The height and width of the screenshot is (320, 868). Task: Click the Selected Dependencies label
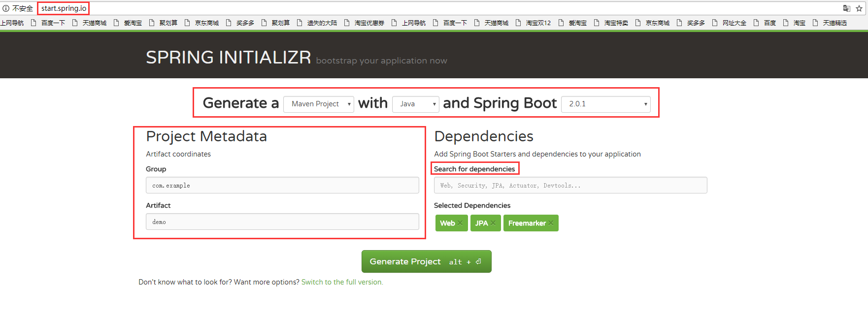(472, 205)
